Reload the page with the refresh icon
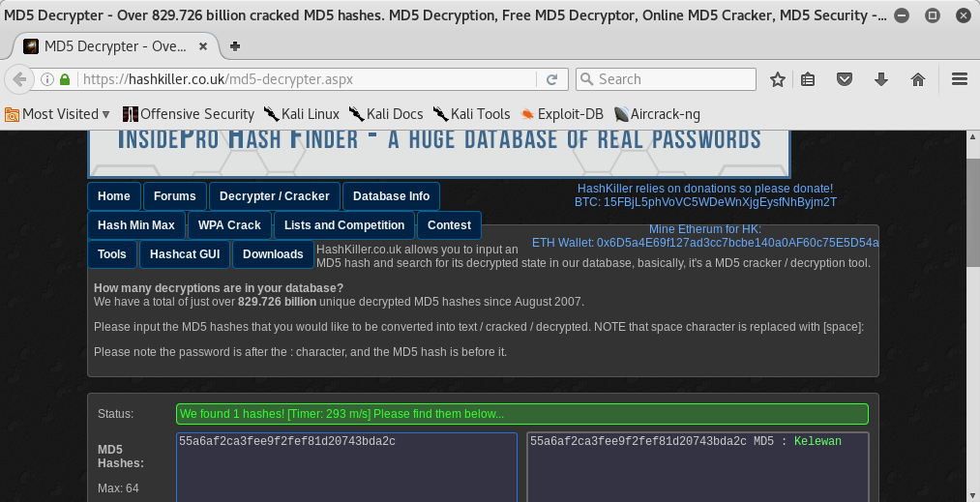The height and width of the screenshot is (502, 980). 551,79
